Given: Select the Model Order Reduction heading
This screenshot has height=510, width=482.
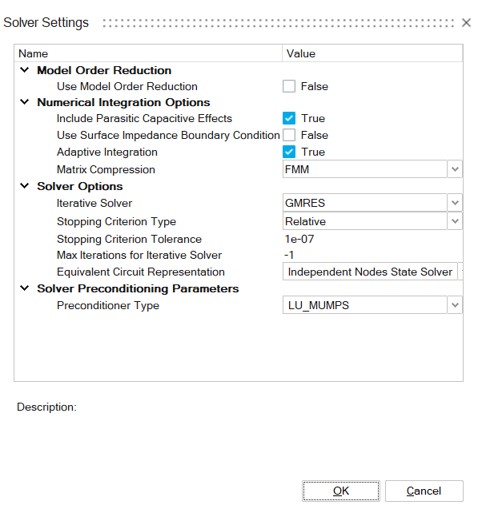Looking at the screenshot, I should coord(104,70).
